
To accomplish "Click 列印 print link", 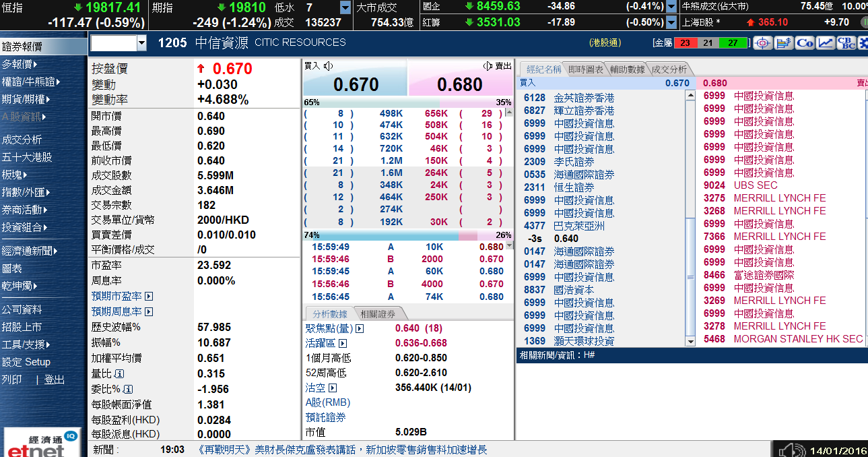I will click(11, 379).
